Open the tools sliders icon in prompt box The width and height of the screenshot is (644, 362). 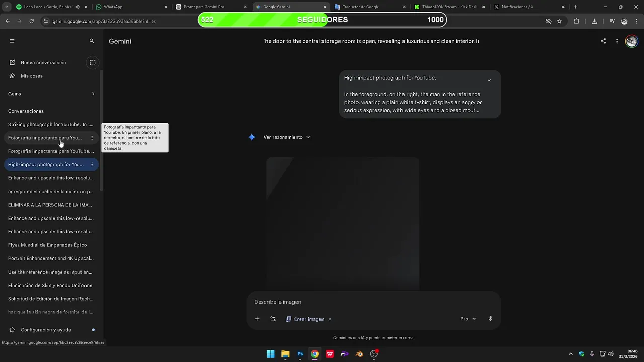(x=273, y=319)
